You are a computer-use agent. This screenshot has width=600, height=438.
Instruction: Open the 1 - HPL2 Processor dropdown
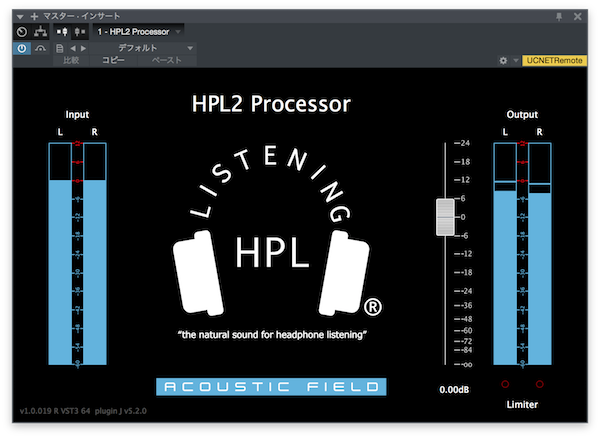point(139,32)
